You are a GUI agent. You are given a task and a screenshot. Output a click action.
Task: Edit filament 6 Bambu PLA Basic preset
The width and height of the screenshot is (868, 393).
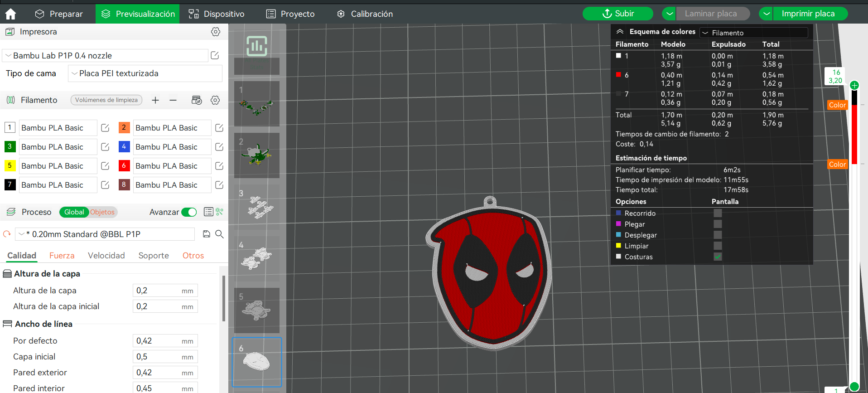pos(219,166)
